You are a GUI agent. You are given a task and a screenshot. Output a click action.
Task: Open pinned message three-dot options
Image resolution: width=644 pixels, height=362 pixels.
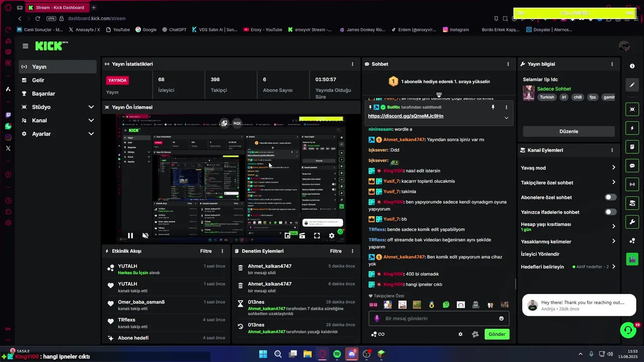tap(506, 107)
